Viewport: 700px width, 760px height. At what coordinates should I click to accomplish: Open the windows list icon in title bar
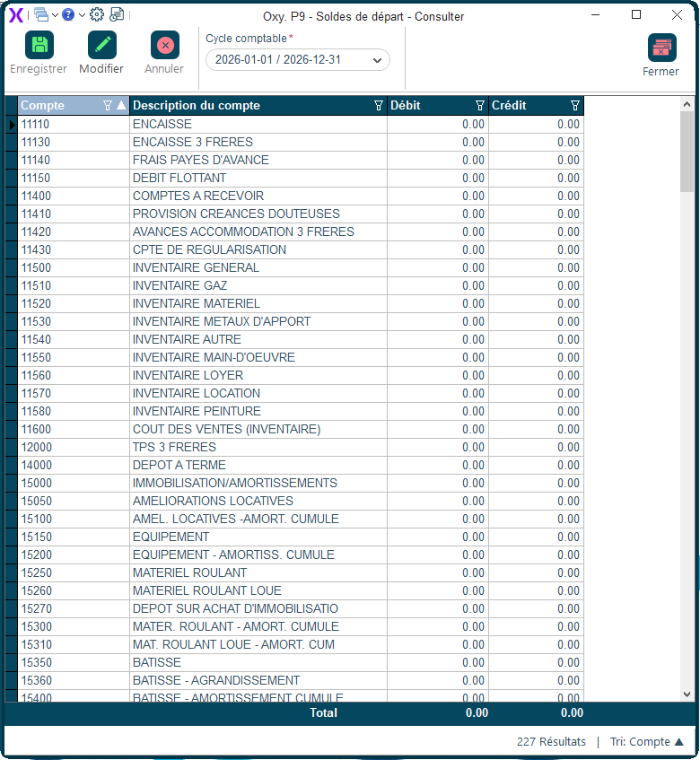tap(41, 15)
